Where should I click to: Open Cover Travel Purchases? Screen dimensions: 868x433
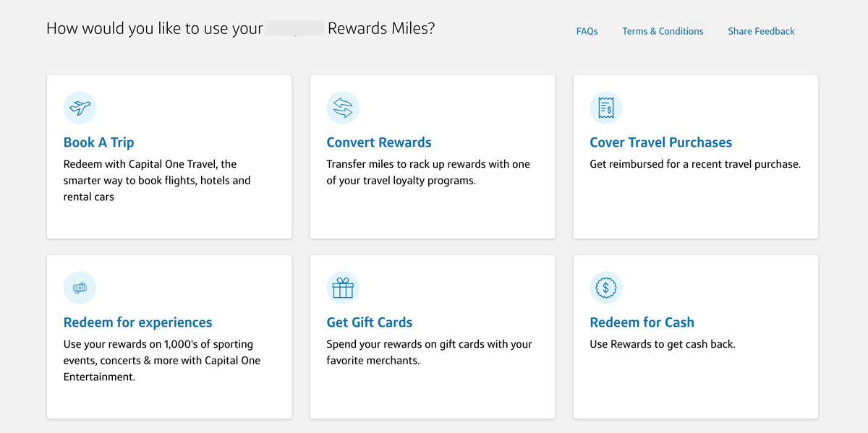tap(660, 142)
